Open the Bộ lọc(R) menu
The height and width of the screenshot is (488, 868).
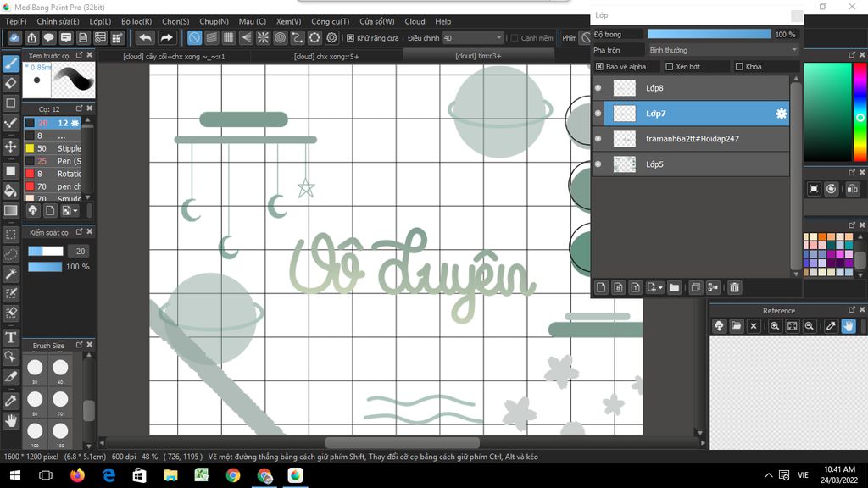click(136, 21)
